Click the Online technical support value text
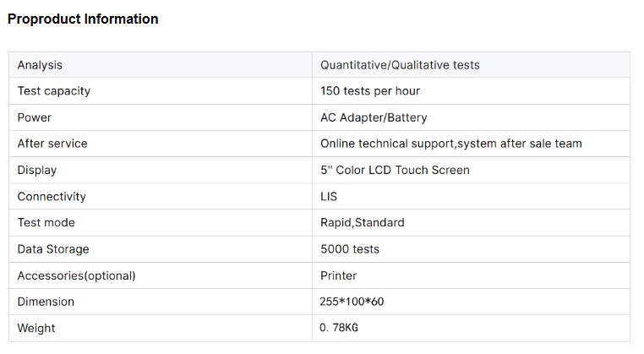Screen dimensions: 644x354 [x=450, y=144]
